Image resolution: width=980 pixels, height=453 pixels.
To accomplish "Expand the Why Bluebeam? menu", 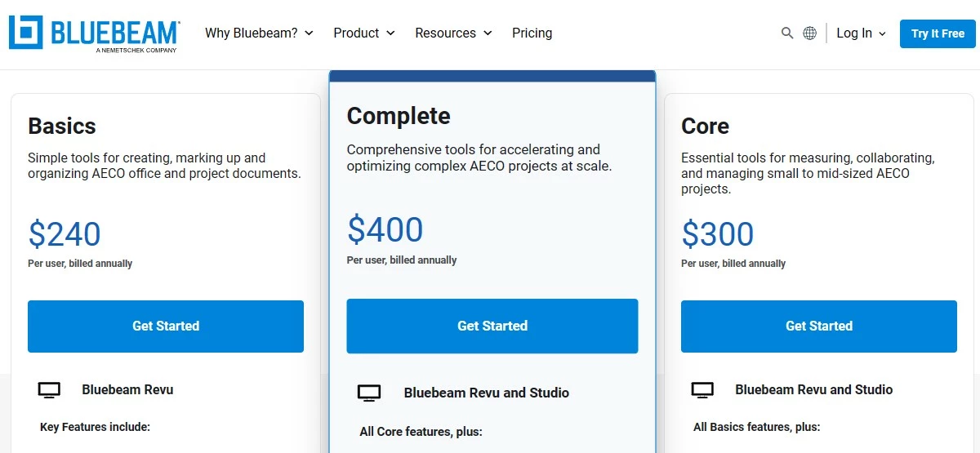I will pyautogui.click(x=259, y=33).
